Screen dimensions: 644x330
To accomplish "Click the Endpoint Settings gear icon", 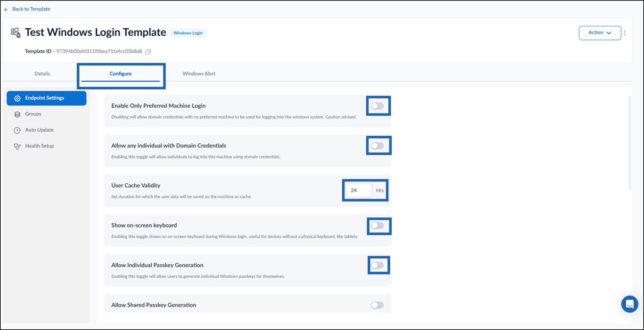I will click(17, 98).
